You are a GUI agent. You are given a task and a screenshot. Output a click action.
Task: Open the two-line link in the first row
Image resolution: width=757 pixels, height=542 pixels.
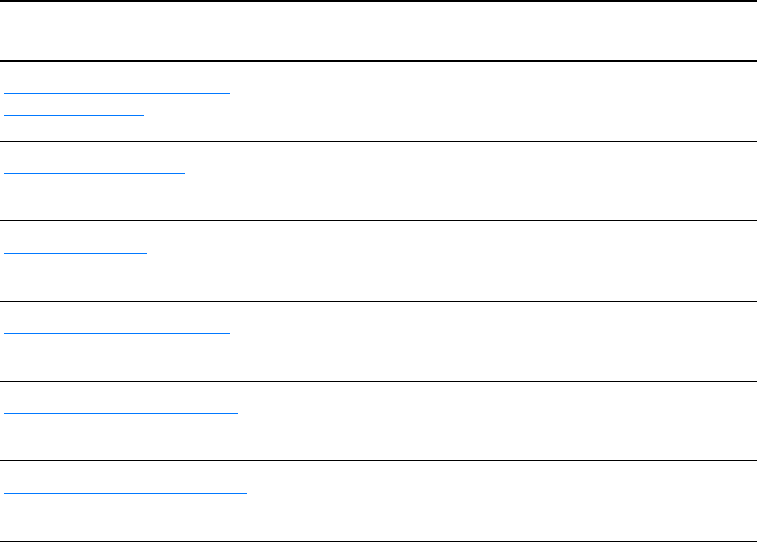117,92
